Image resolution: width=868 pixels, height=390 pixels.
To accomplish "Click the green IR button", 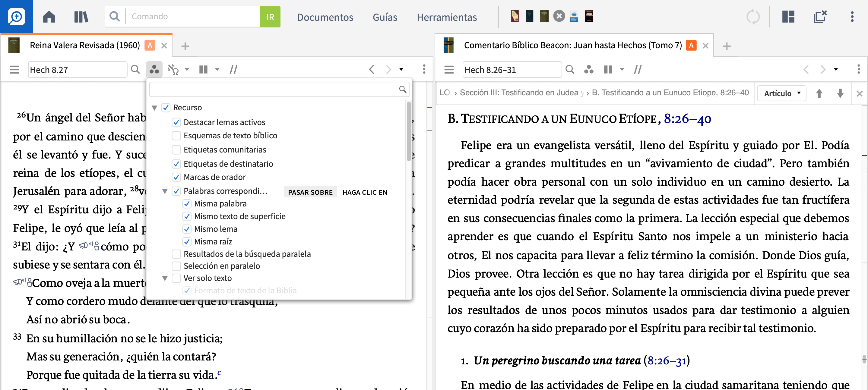I will pyautogui.click(x=270, y=17).
